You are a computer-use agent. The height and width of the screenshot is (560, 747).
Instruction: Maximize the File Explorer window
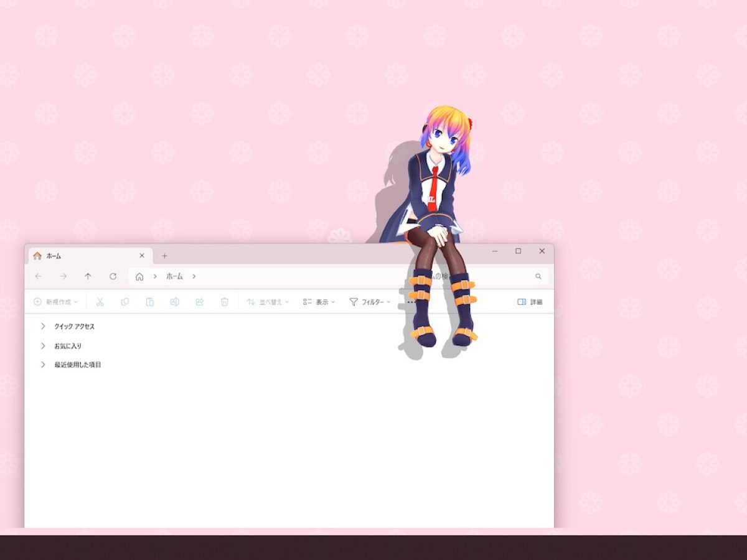[x=518, y=251]
